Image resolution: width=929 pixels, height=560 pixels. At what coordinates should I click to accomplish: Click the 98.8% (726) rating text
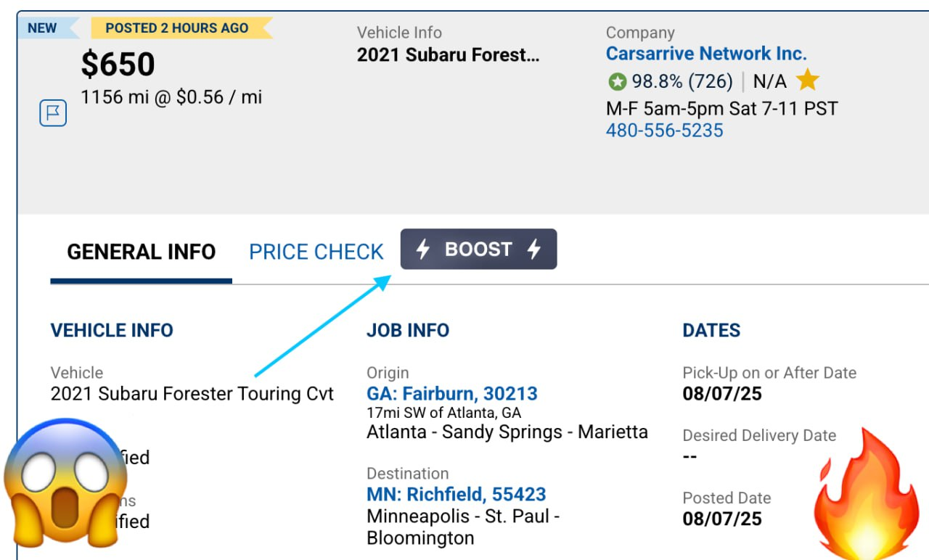point(682,81)
